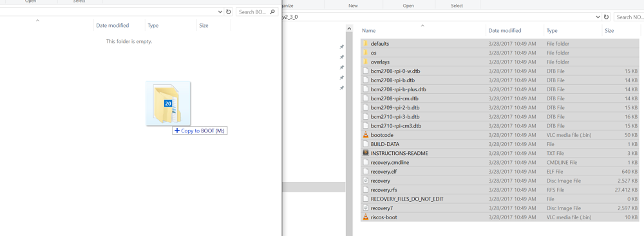Viewport: 644px width, 236px height.
Task: Select the INSTRUCTIONS-README text file icon
Action: [x=366, y=153]
